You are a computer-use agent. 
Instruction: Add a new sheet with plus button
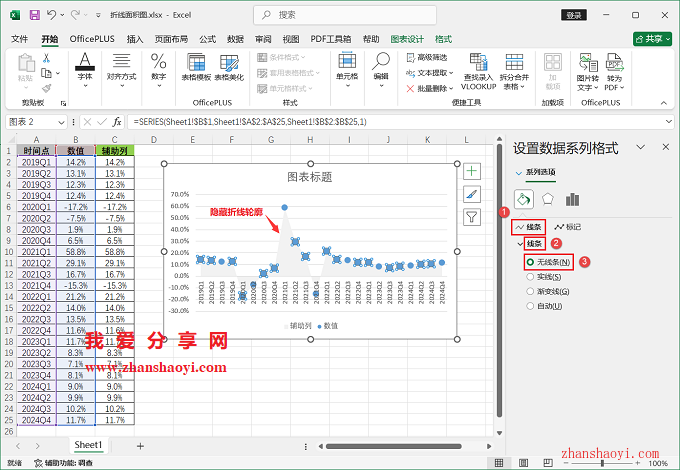pos(140,446)
